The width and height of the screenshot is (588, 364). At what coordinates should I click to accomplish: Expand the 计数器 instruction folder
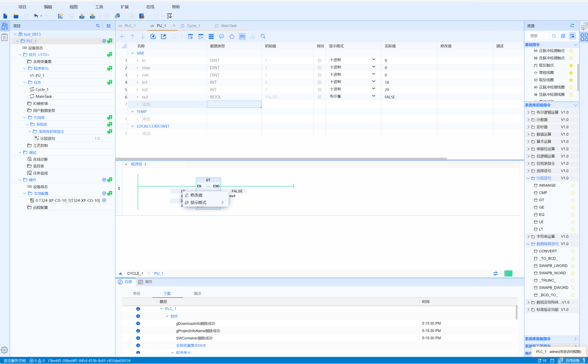coord(528,120)
